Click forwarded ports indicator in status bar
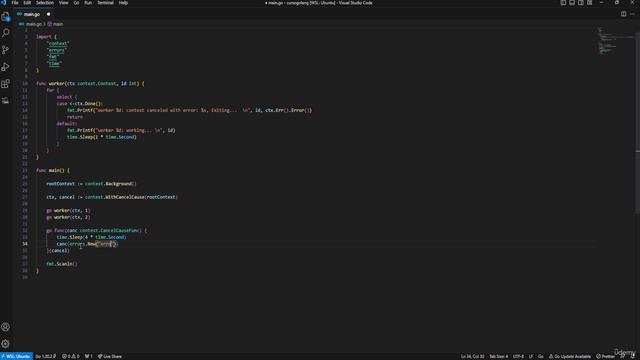This screenshot has height=360, width=640. point(89,356)
